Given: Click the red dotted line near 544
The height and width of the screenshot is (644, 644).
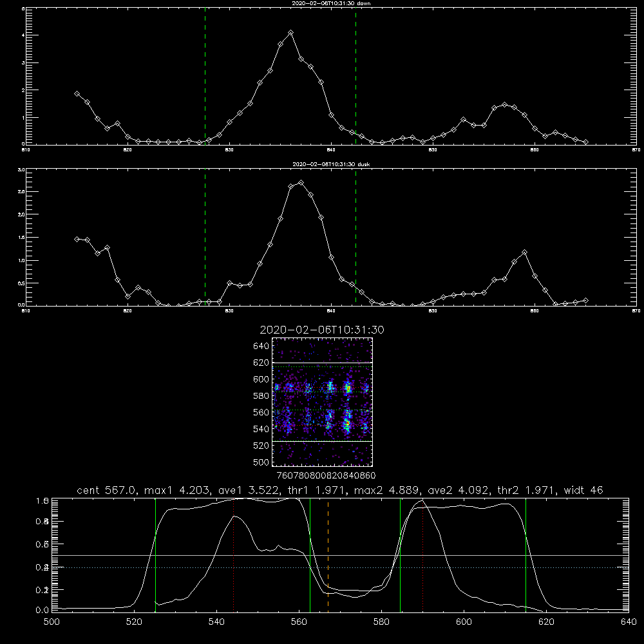Looking at the screenshot, I should [x=233, y=555].
